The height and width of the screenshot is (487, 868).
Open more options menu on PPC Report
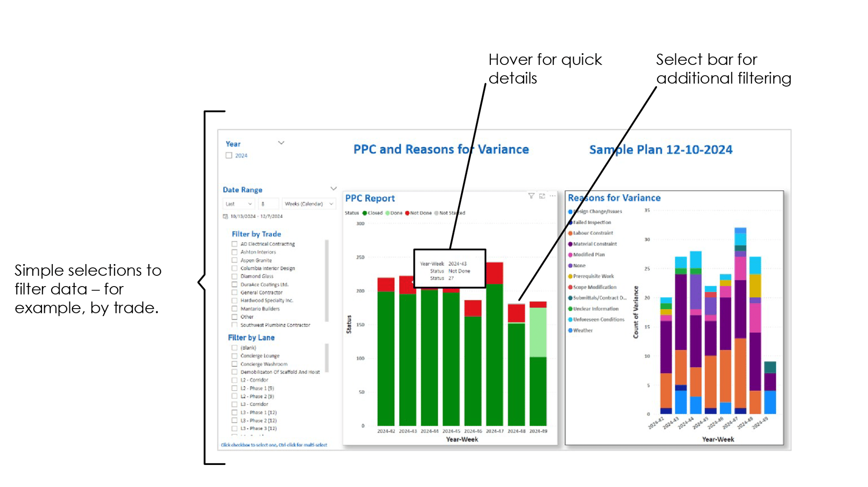pyautogui.click(x=552, y=196)
